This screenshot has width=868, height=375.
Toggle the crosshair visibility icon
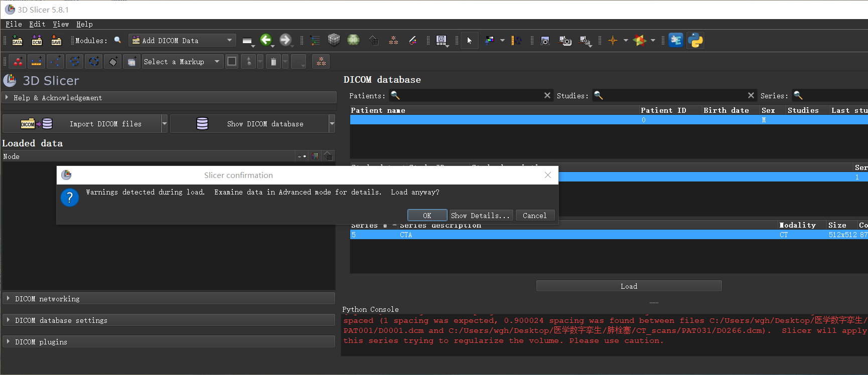point(613,40)
